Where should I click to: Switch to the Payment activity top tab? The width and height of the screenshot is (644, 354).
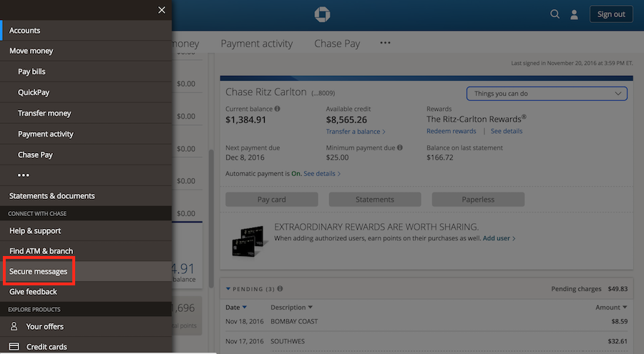(257, 44)
